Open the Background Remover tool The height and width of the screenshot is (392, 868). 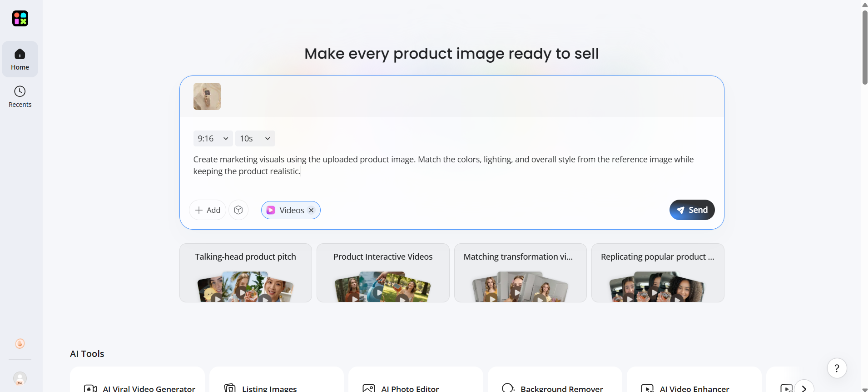pyautogui.click(x=555, y=380)
